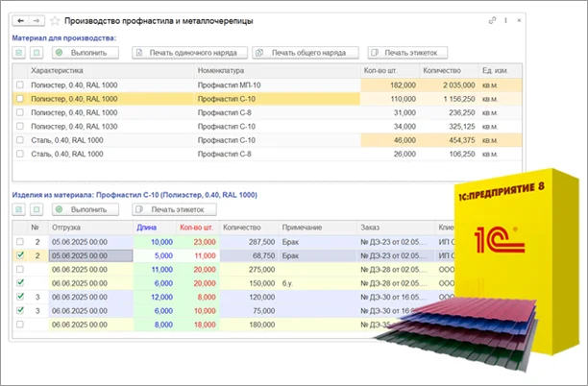
Task: Tick checkbox for Сталь Профнастил С-8 row
Action: (x=20, y=154)
